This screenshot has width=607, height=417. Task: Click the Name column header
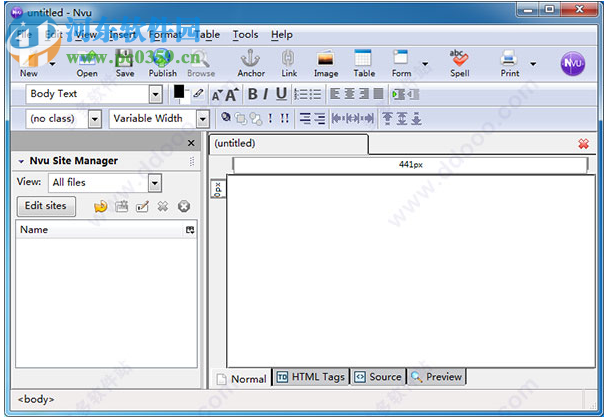pos(100,230)
